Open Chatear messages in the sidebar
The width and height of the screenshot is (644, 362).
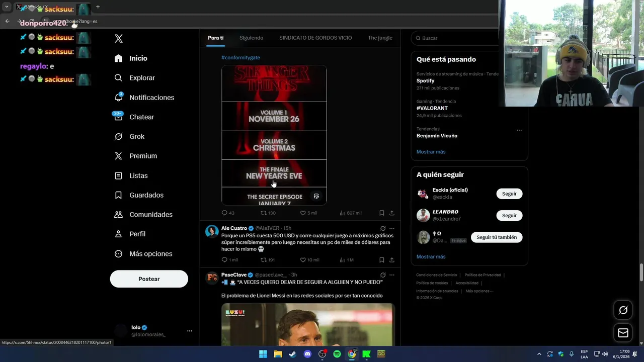pyautogui.click(x=134, y=117)
